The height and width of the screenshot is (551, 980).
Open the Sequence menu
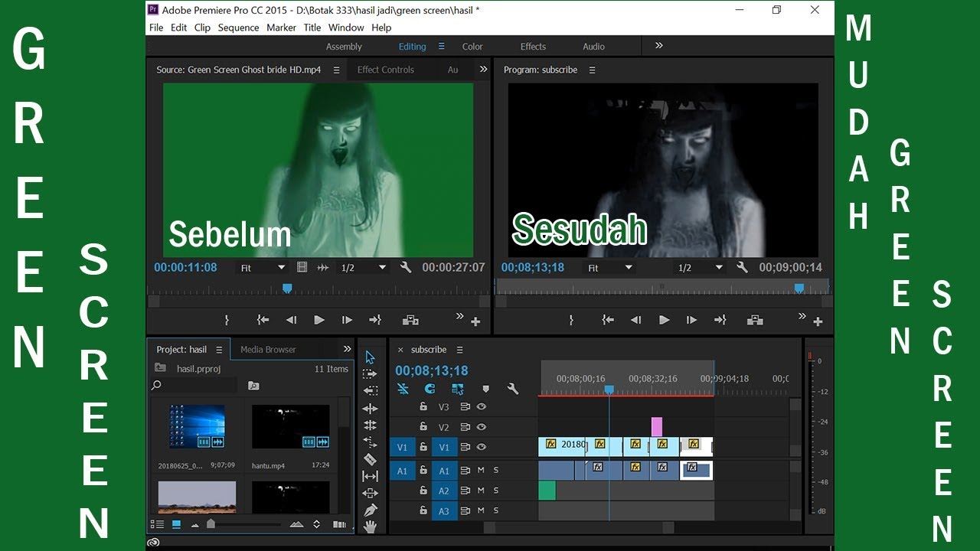pos(238,28)
